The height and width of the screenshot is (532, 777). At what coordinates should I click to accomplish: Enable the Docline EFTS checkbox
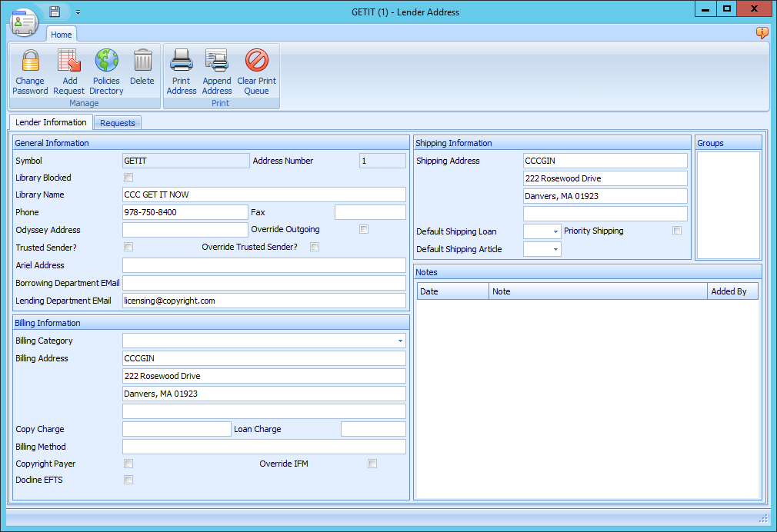(x=128, y=480)
